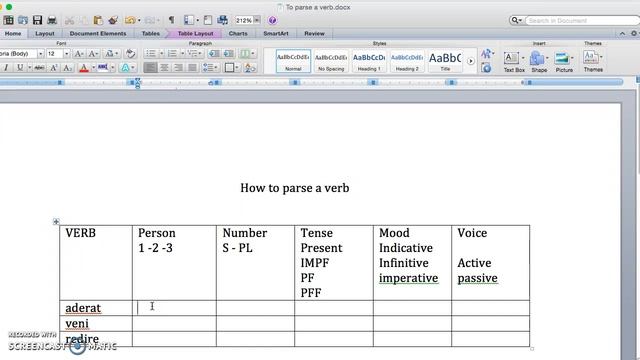Select center text alignment

pyautogui.click(x=164, y=67)
